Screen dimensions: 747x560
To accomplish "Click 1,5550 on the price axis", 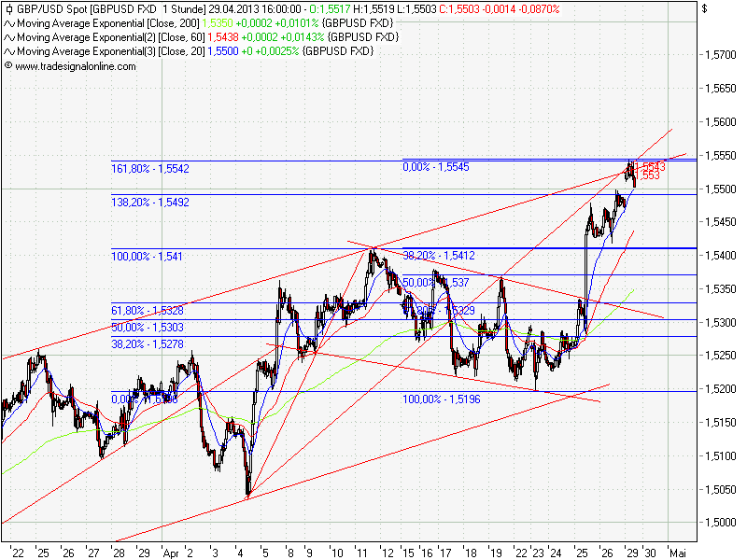I will click(x=720, y=156).
